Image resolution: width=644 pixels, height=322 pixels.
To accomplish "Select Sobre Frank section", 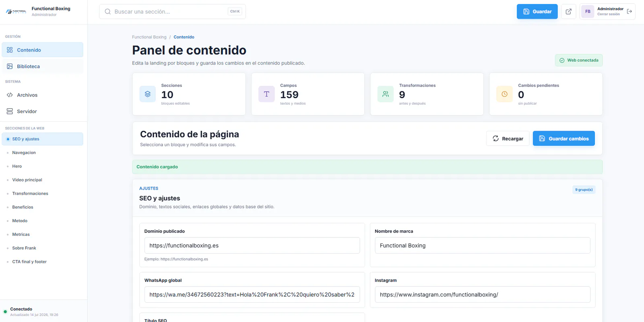I will [42, 248].
